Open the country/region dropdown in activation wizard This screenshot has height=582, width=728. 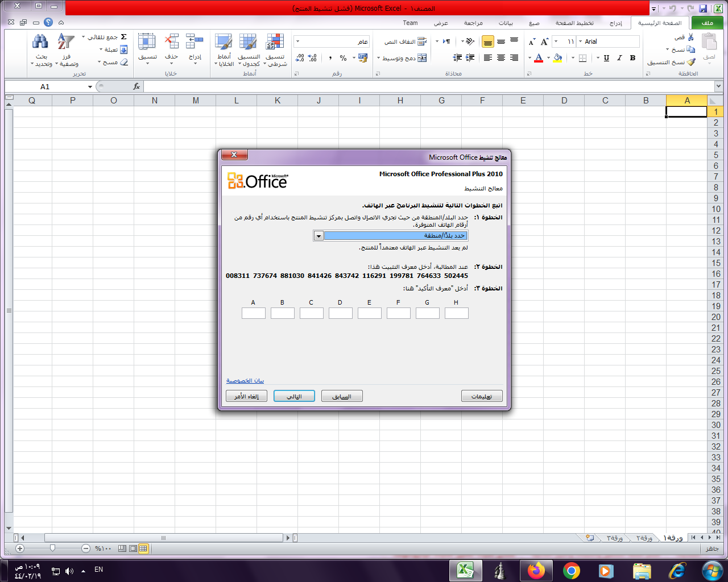coord(318,236)
